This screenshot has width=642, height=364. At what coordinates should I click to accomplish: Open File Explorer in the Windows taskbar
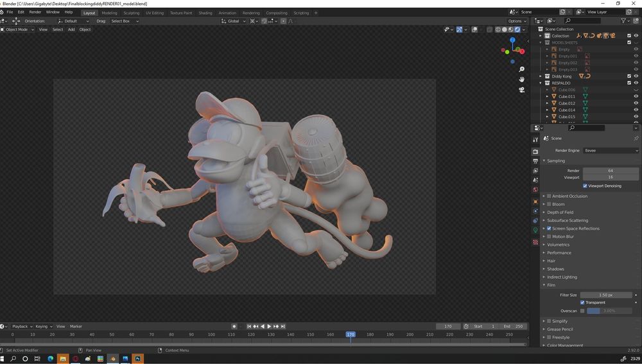(x=63, y=359)
